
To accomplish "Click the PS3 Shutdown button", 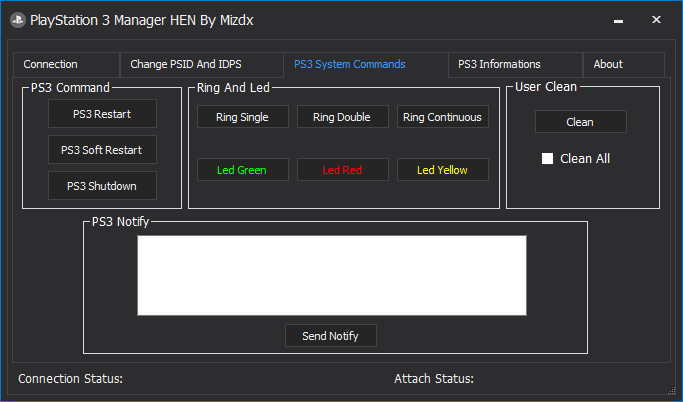I will 102,186.
